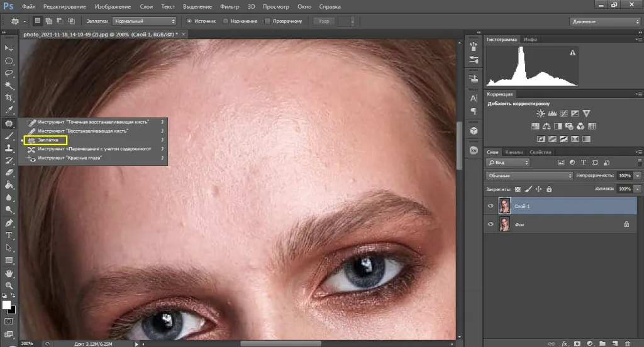Select the Источник radio button
This screenshot has height=347, width=644.
click(x=189, y=21)
